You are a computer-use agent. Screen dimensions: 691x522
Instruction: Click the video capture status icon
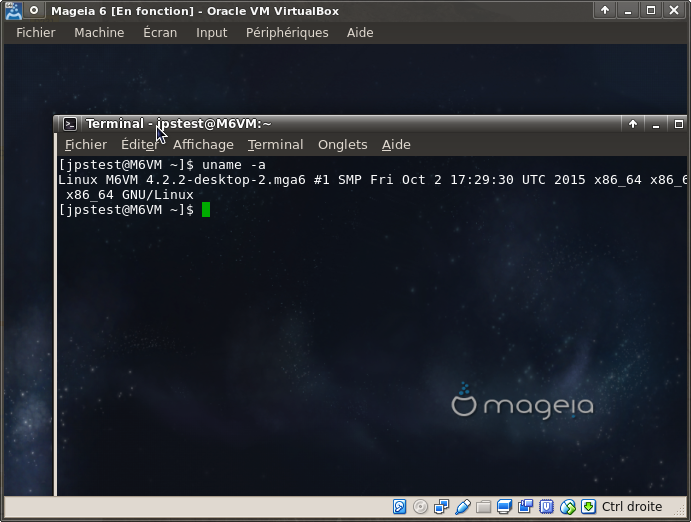(x=525, y=507)
